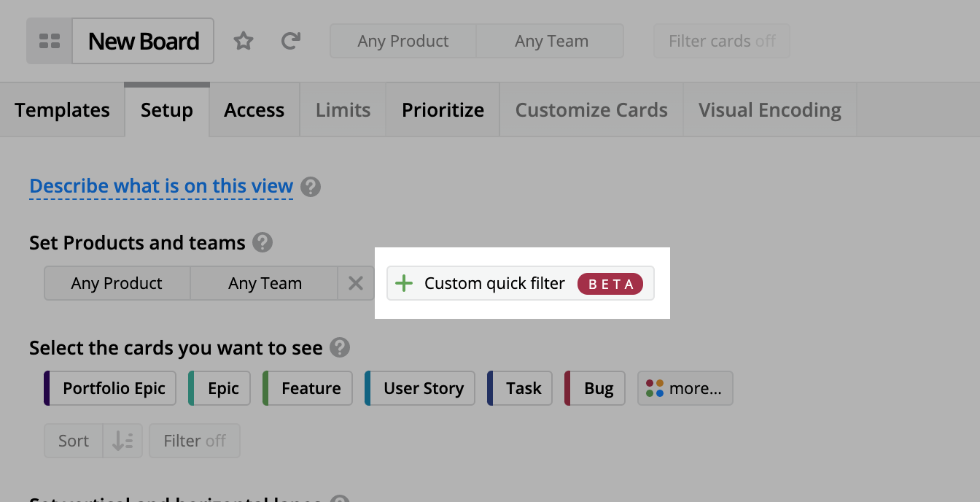Image resolution: width=980 pixels, height=502 pixels.
Task: Star the New Board as favorite
Action: point(244,41)
